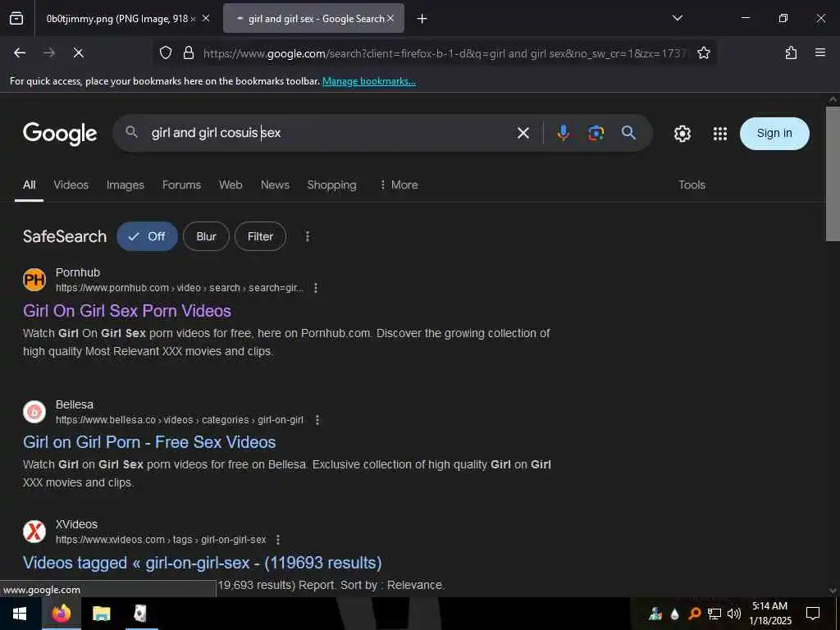Switch to Videos results tab

coord(71,185)
